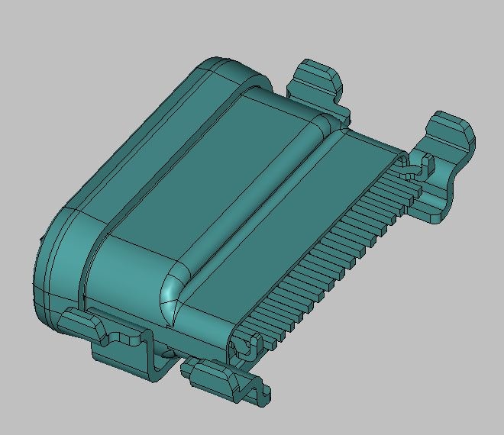The image size is (504, 435).
Task: Click the rounded corner fillet on the ridge
Action: click(172, 294)
